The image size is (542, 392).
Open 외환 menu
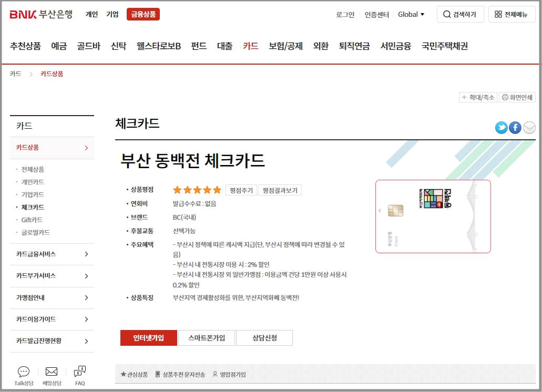pyautogui.click(x=321, y=46)
